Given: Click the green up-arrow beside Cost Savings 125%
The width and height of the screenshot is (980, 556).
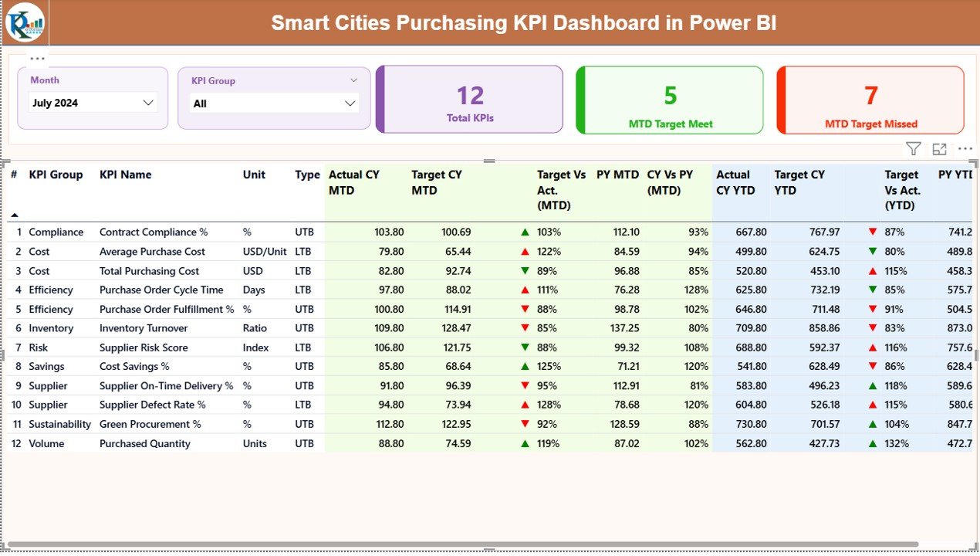Looking at the screenshot, I should [x=525, y=366].
